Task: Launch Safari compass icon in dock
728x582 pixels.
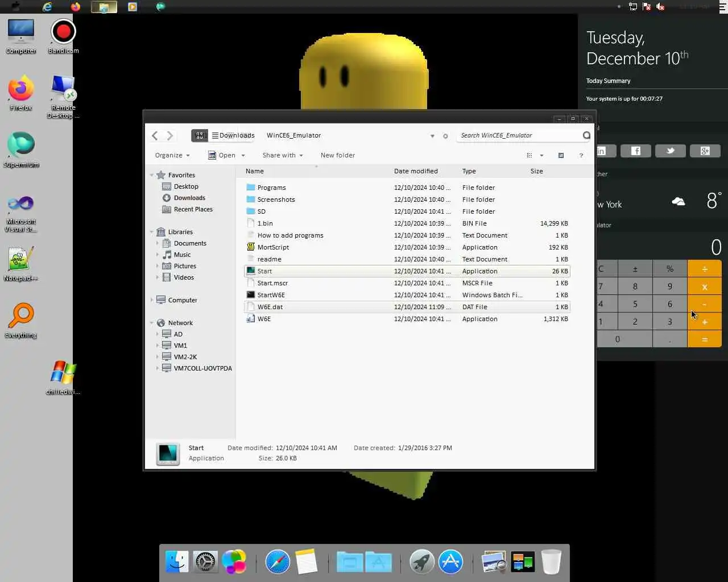Action: [x=278, y=562]
